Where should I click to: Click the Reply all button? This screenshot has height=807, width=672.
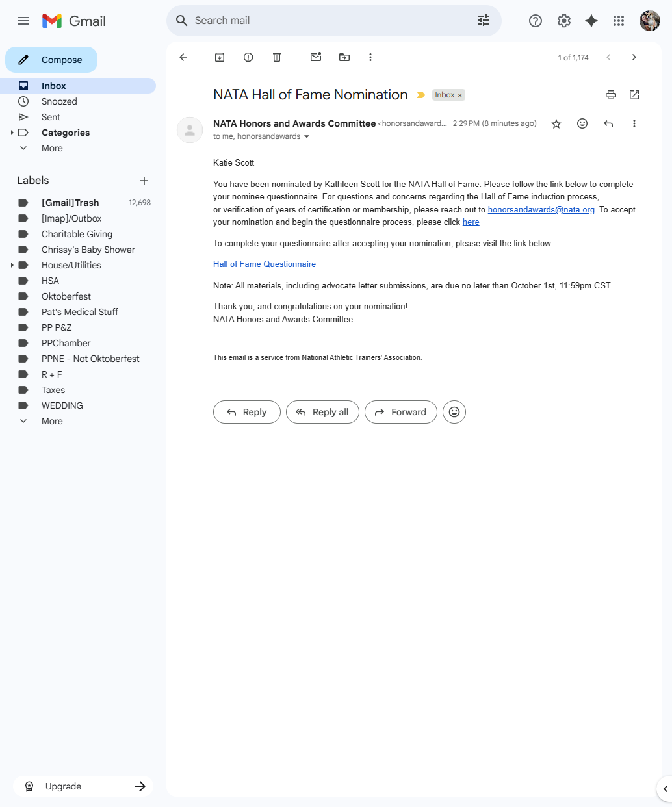[322, 412]
